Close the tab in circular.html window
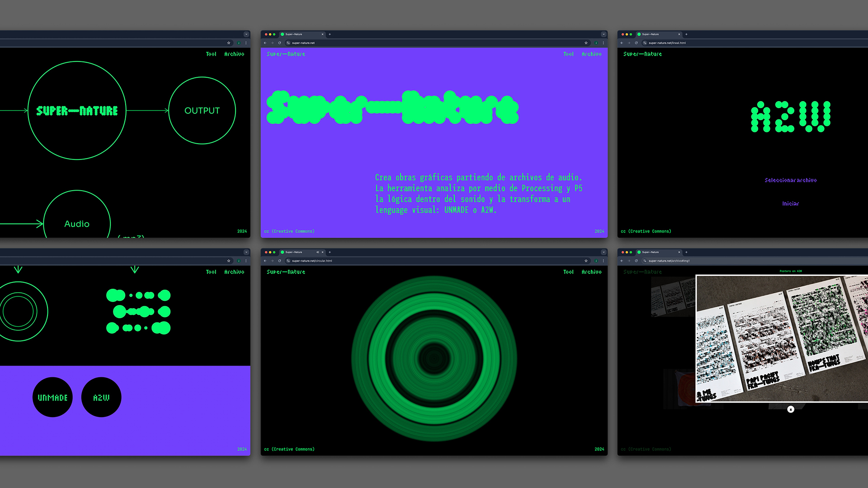The image size is (868, 488). 322,252
